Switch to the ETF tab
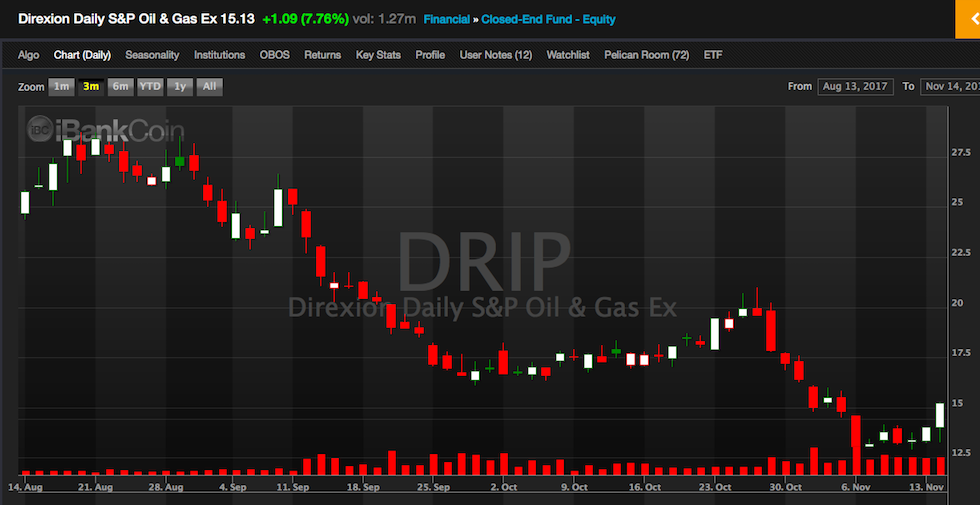Image resolution: width=980 pixels, height=505 pixels. [712, 55]
